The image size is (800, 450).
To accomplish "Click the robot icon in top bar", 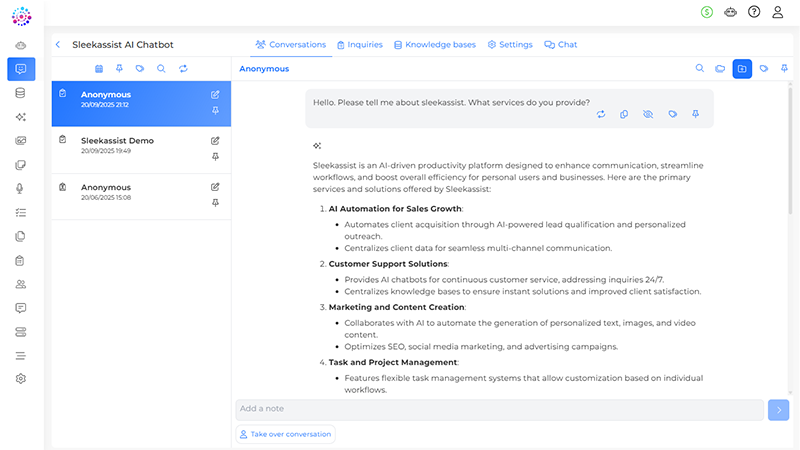I will [x=731, y=12].
